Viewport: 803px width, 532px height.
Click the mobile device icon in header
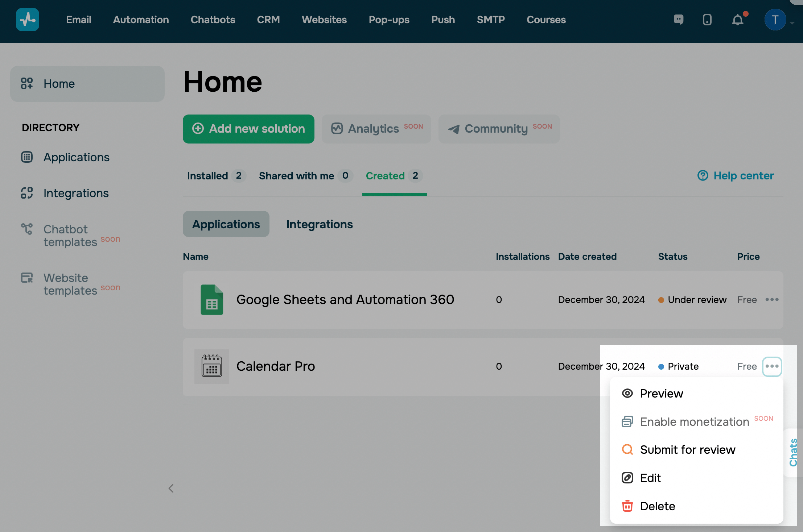pos(707,20)
